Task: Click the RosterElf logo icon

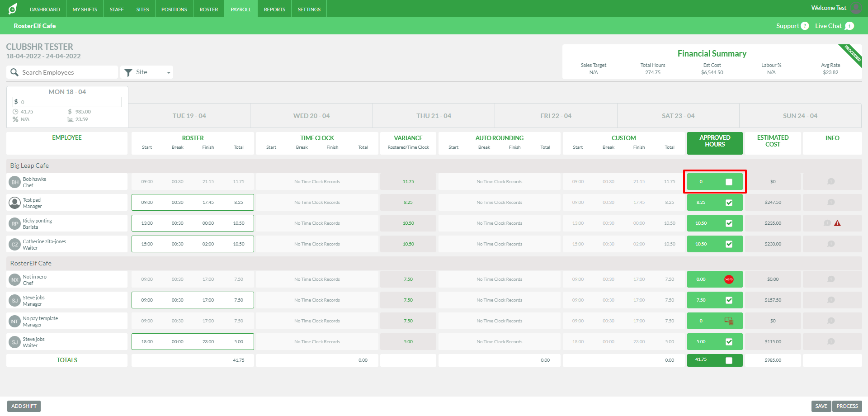Action: [13, 9]
